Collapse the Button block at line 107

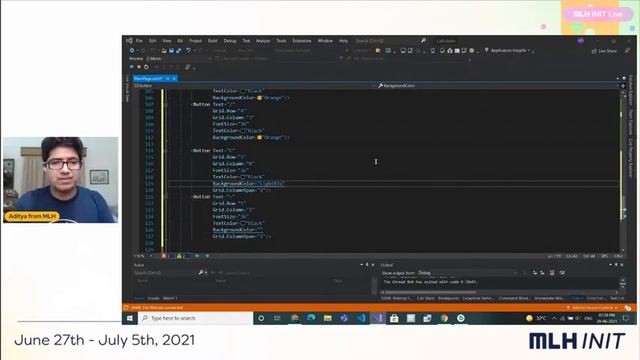(166, 104)
